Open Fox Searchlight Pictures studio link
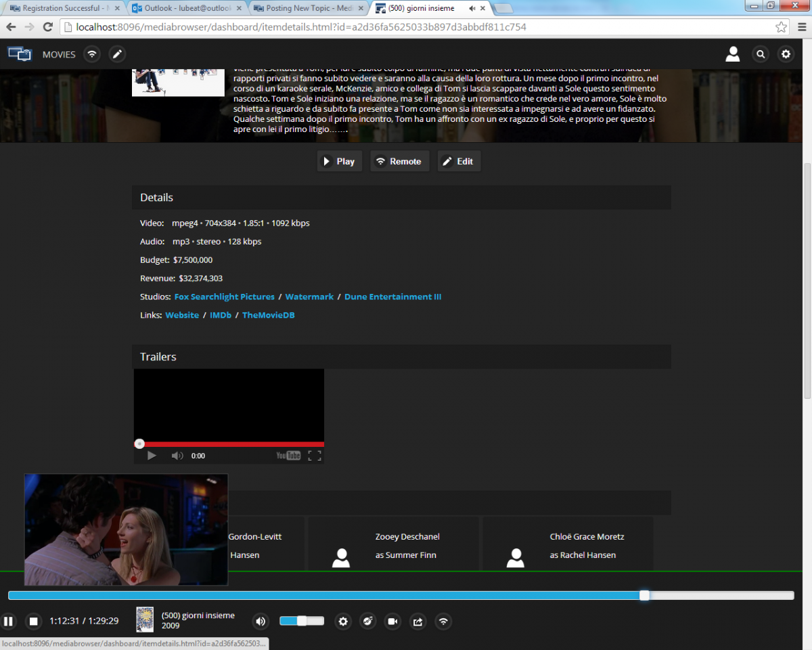The height and width of the screenshot is (650, 812). pyautogui.click(x=225, y=297)
